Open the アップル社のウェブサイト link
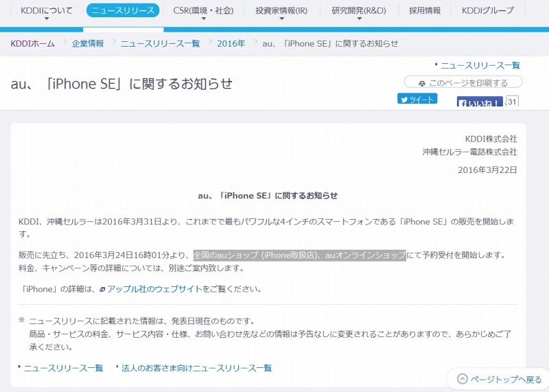Image resolution: width=549 pixels, height=392 pixels. 155,289
